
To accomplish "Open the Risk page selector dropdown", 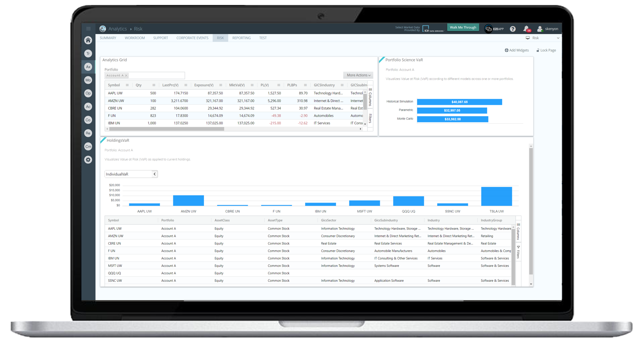I will 542,38.
